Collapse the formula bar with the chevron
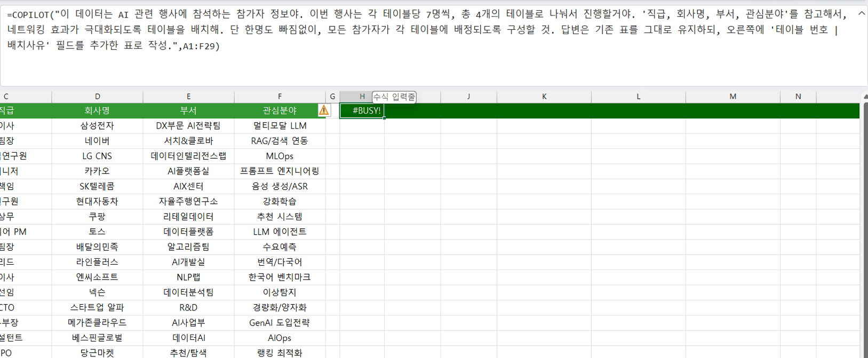The height and width of the screenshot is (358, 868). (862, 14)
